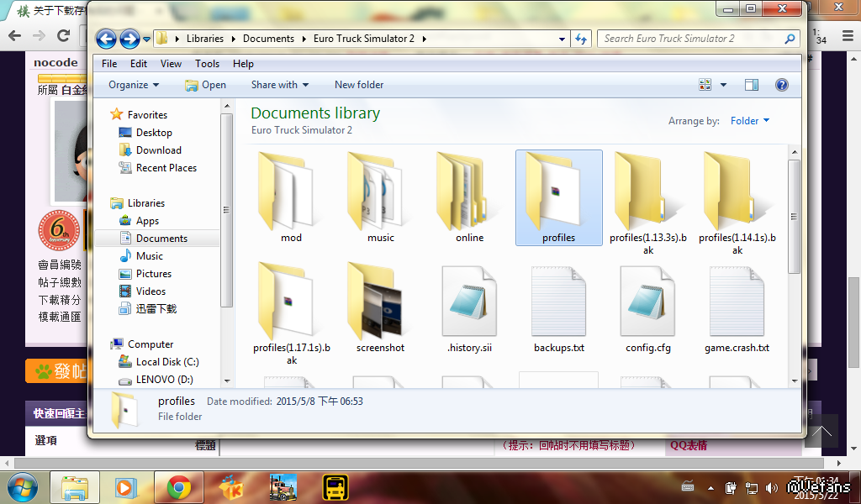Select the profiles(1.17.1s).bak folder

[x=291, y=313]
